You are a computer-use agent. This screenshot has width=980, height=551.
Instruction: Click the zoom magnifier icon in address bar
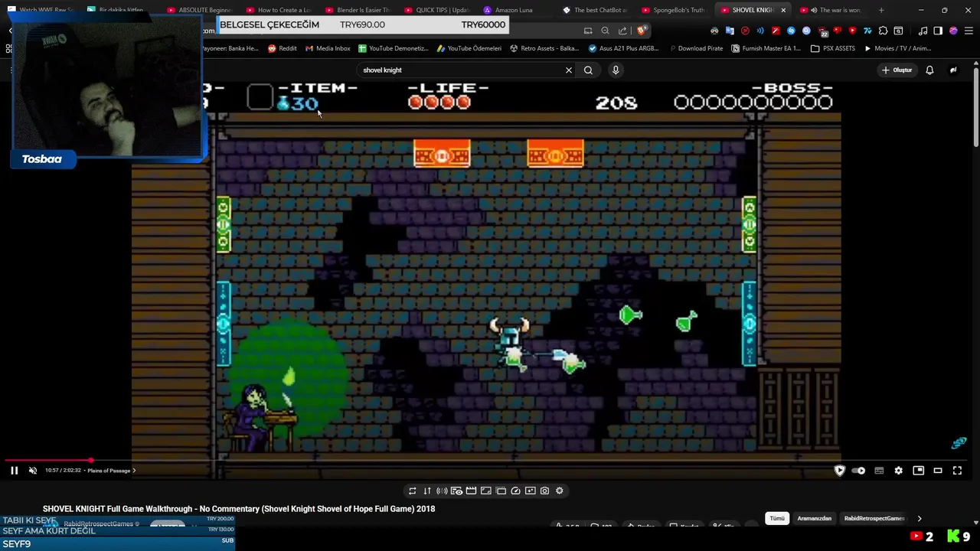605,31
